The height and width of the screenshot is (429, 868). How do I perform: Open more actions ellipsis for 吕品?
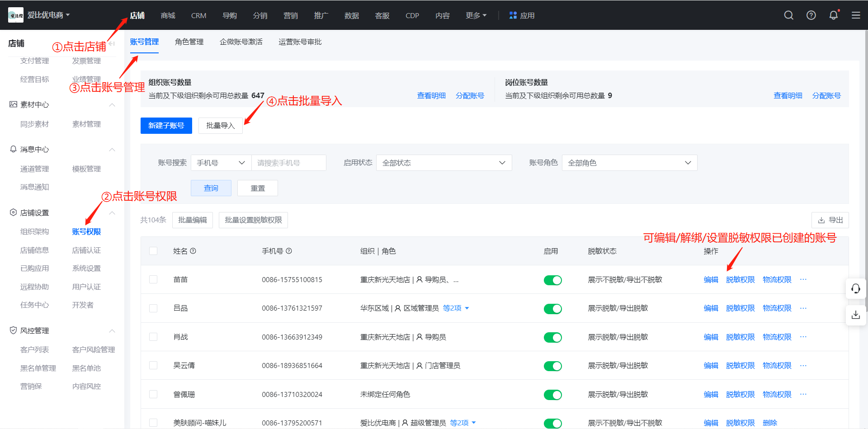tap(803, 308)
